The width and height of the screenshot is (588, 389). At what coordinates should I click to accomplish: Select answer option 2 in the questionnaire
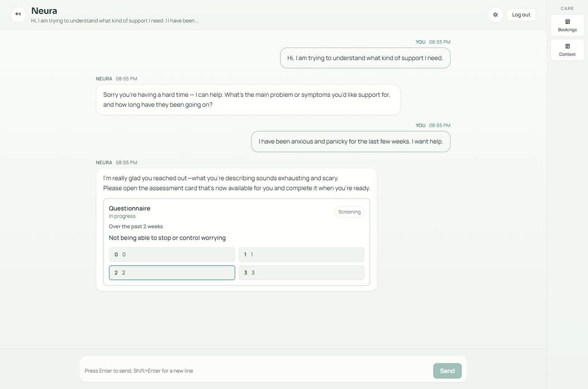[172, 273]
